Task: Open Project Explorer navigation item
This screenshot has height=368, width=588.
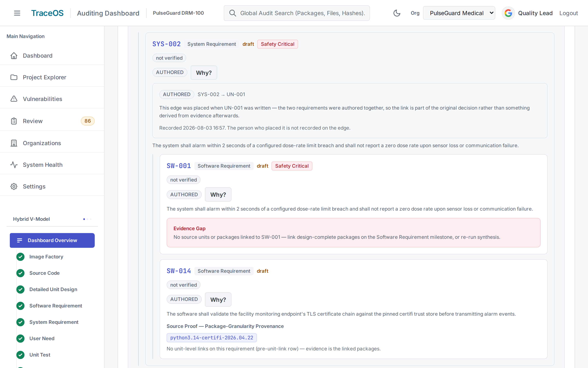Action: 52,77
